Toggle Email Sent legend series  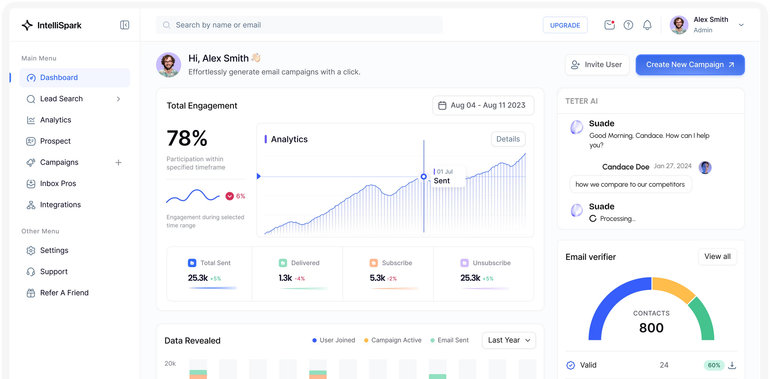[449, 340]
